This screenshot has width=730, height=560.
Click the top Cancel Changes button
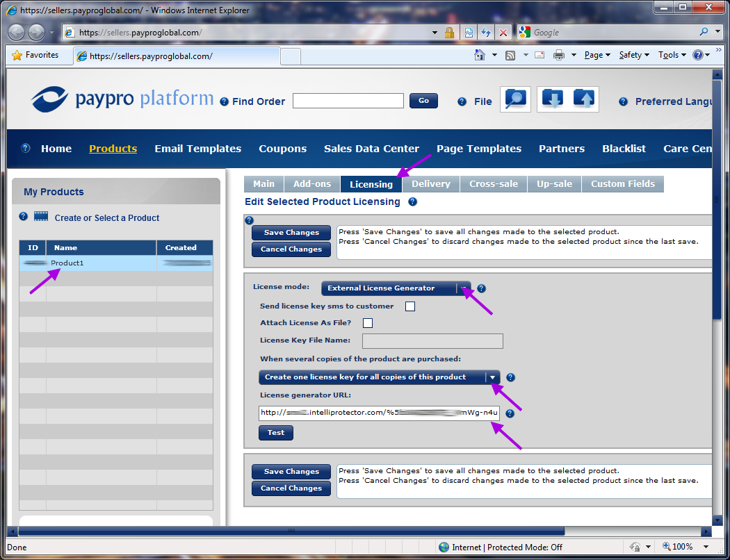291,249
